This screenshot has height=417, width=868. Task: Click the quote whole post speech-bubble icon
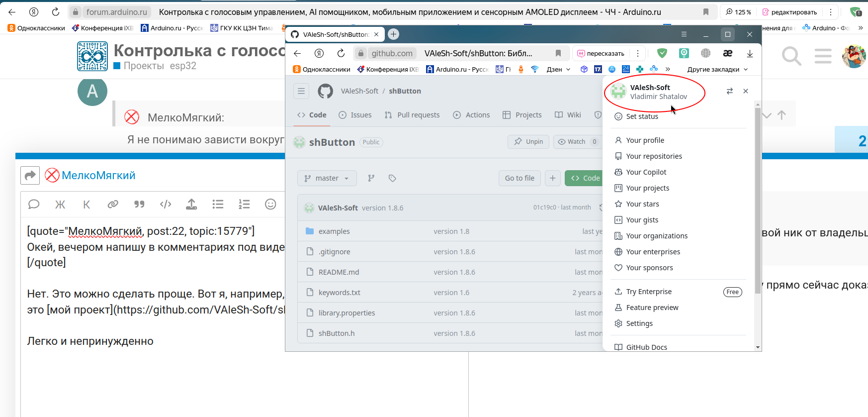[x=34, y=204]
